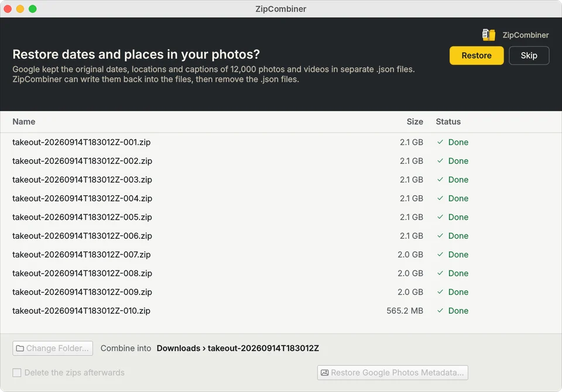Click the yellow Restore button
Screen dimensions: 562x392
477,56
